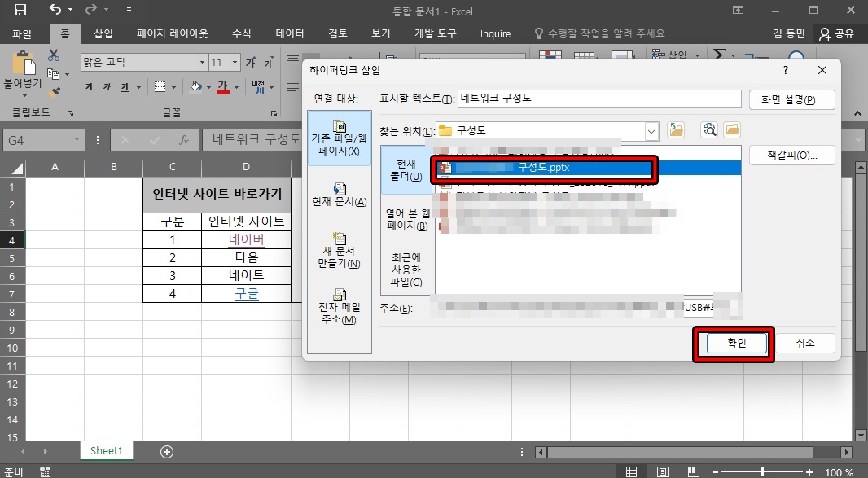Open the clipboard group dialog launcher
This screenshot has height=478, width=868.
(x=70, y=113)
